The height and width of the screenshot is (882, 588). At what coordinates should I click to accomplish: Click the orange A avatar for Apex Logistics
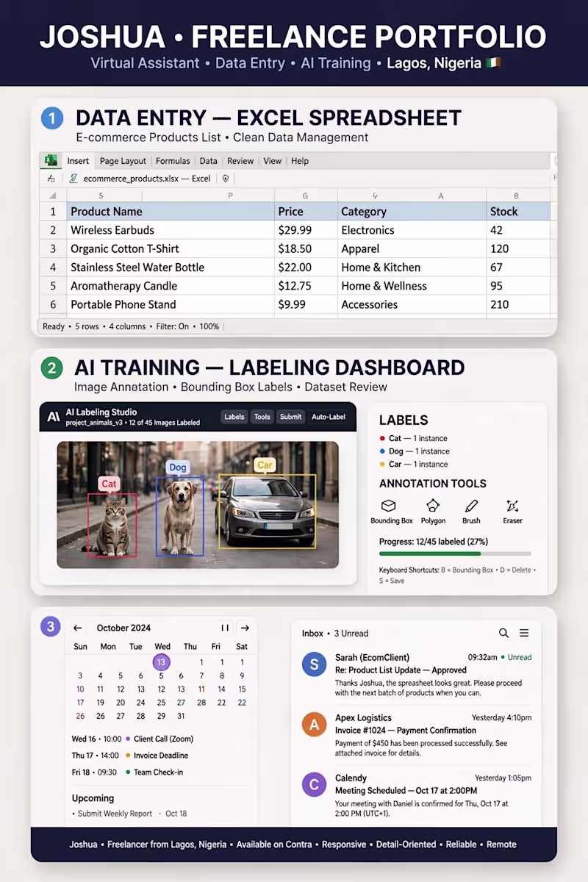[315, 725]
